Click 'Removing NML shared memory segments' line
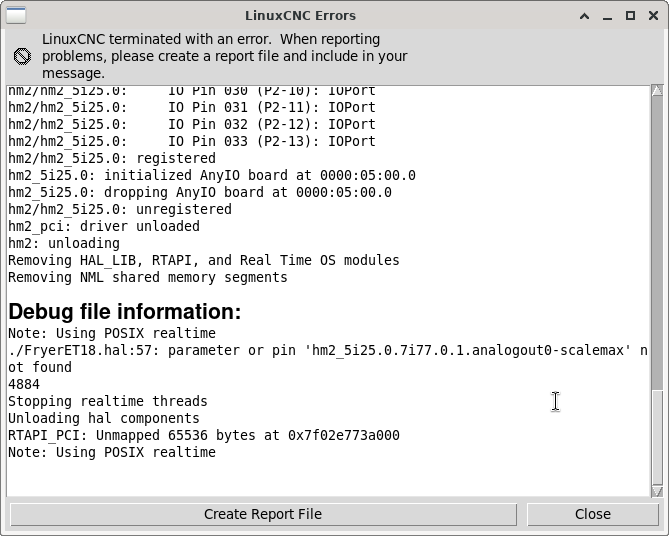Viewport: 669px width, 536px height. coord(147,277)
